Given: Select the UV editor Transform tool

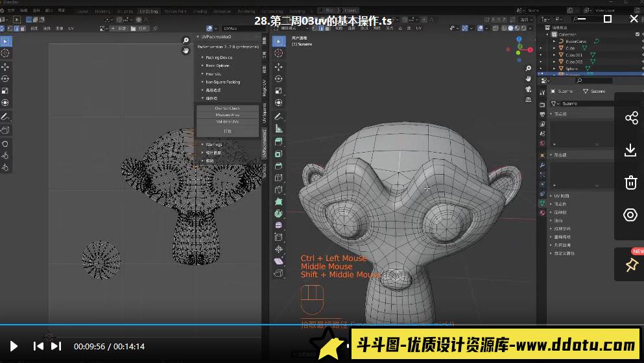Looking at the screenshot, I should click(x=5, y=103).
